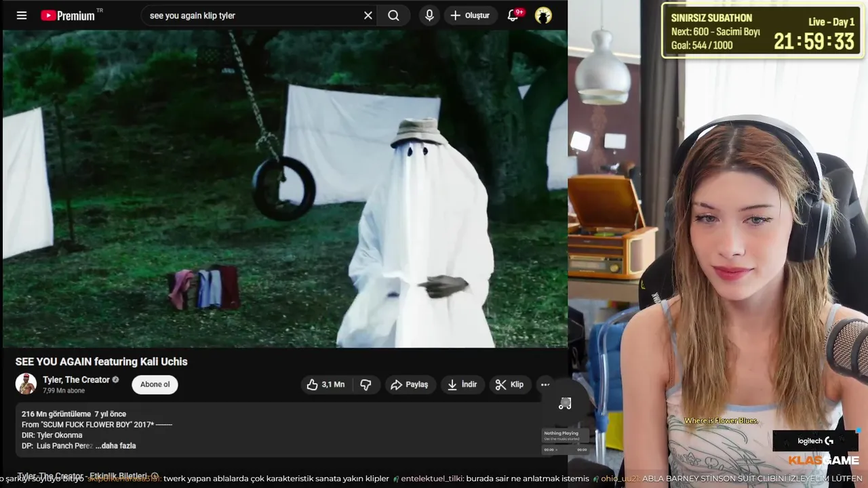The image size is (868, 488).
Task: Start voice search with microphone icon
Action: click(429, 16)
